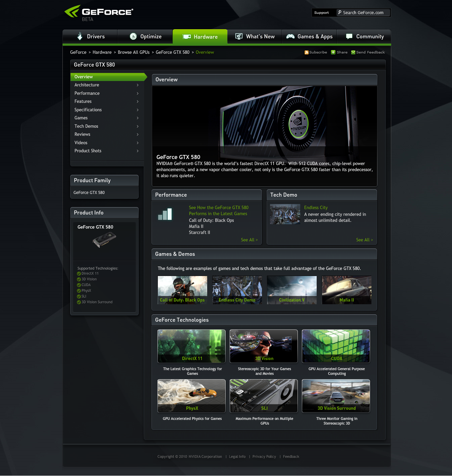The width and height of the screenshot is (452, 476).
Task: Click the Send Feedback envelope icon
Action: tap(353, 52)
